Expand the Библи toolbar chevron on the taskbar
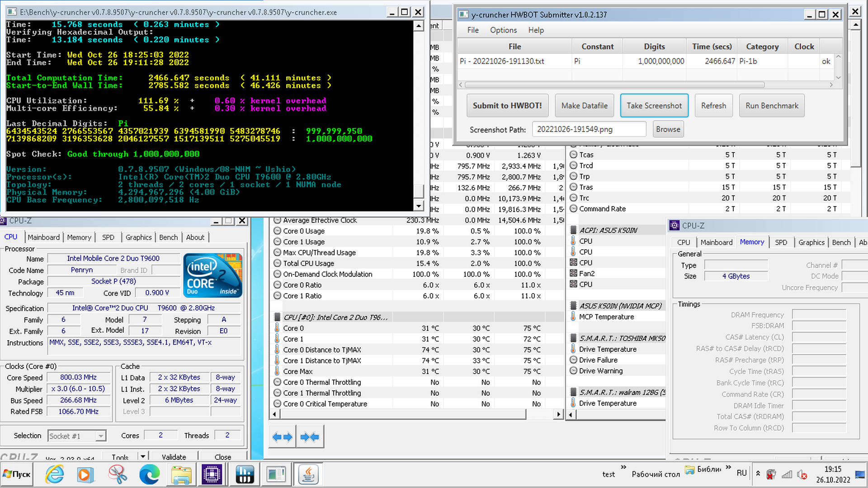The image size is (868, 488). point(728,467)
